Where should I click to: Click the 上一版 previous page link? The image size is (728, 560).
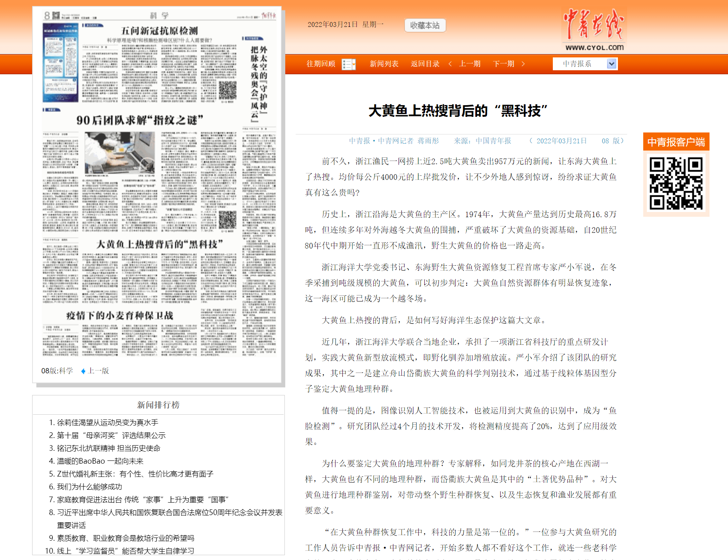point(98,371)
